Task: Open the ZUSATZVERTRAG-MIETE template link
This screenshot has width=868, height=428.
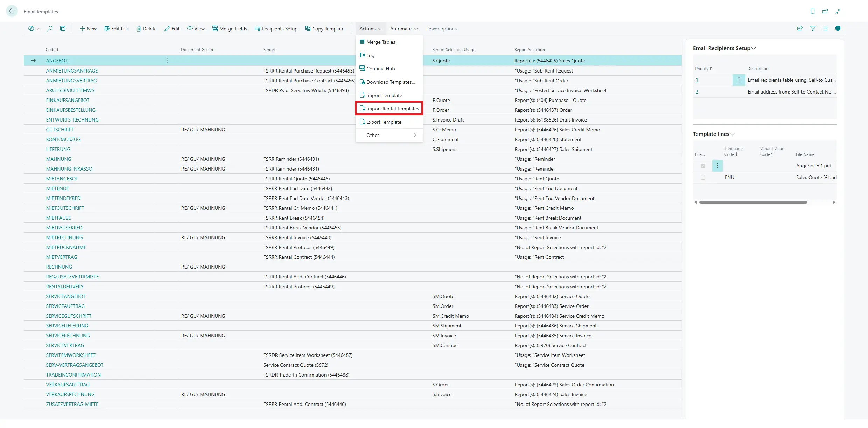Action: pyautogui.click(x=72, y=404)
